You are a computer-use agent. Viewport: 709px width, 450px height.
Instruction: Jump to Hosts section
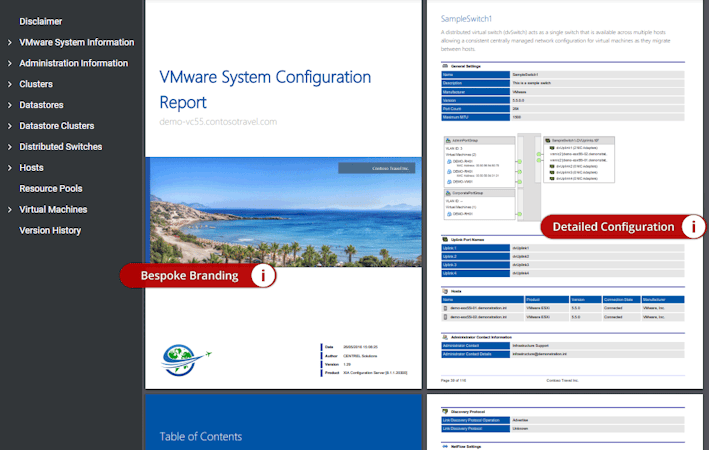pos(31,168)
